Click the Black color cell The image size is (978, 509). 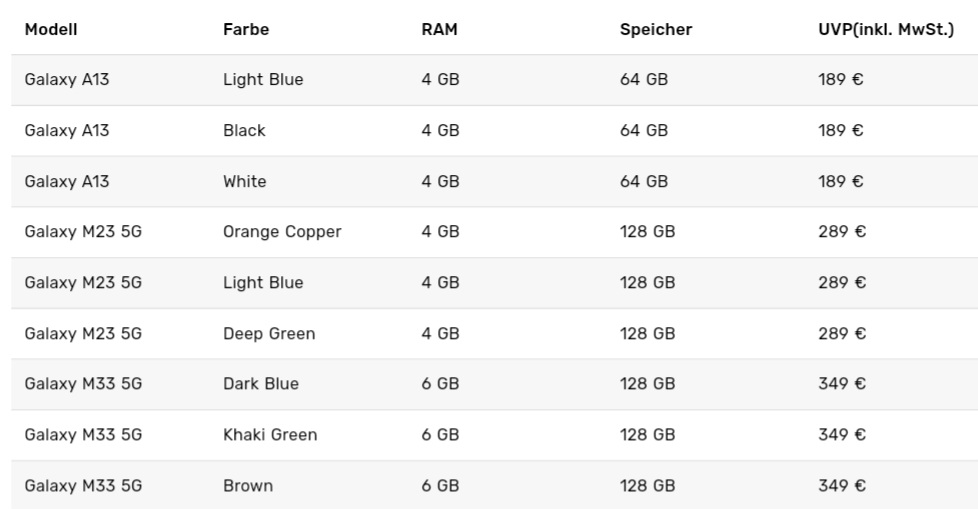(x=244, y=130)
